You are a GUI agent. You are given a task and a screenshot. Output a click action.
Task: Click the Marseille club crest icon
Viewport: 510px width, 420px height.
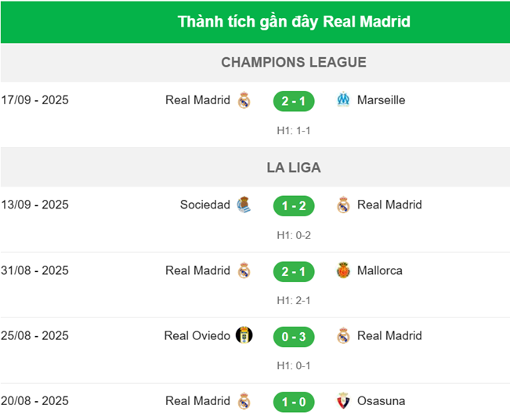pyautogui.click(x=343, y=100)
